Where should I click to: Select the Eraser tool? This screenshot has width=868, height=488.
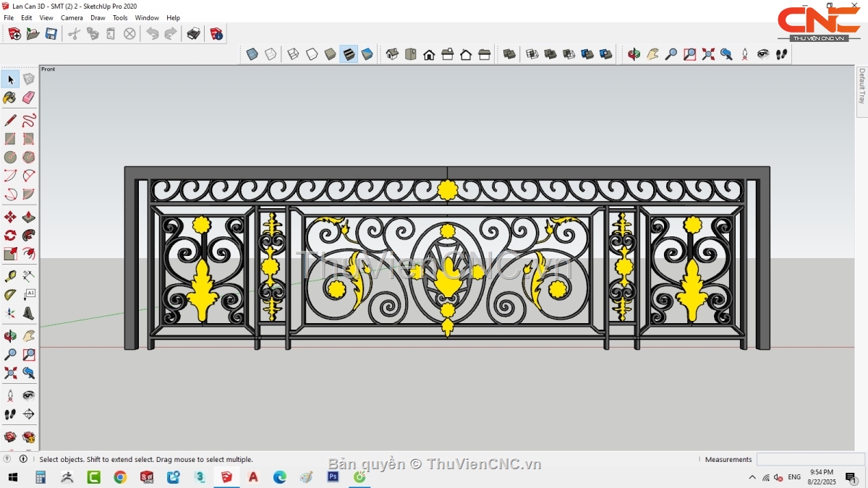coord(29,98)
